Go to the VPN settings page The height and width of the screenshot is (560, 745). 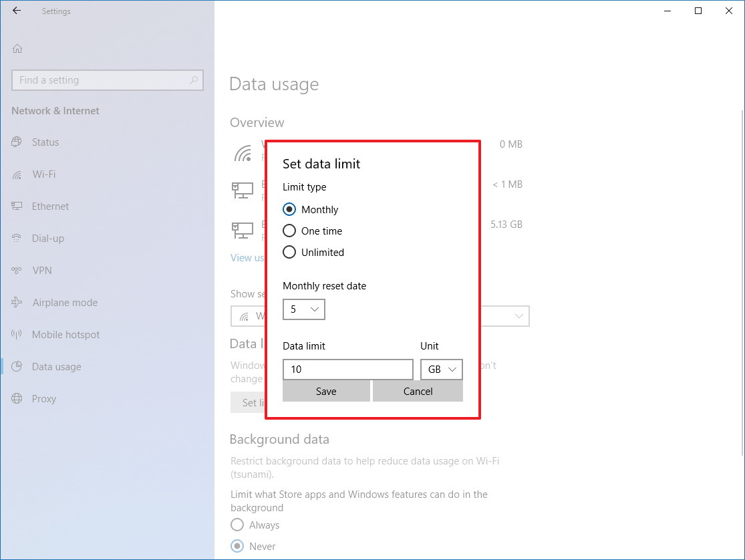coord(41,271)
